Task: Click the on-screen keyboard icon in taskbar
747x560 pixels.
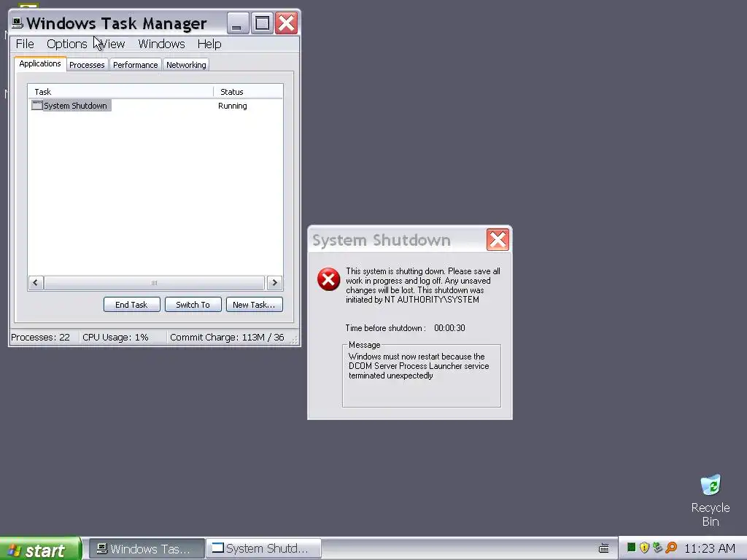Action: [x=603, y=548]
